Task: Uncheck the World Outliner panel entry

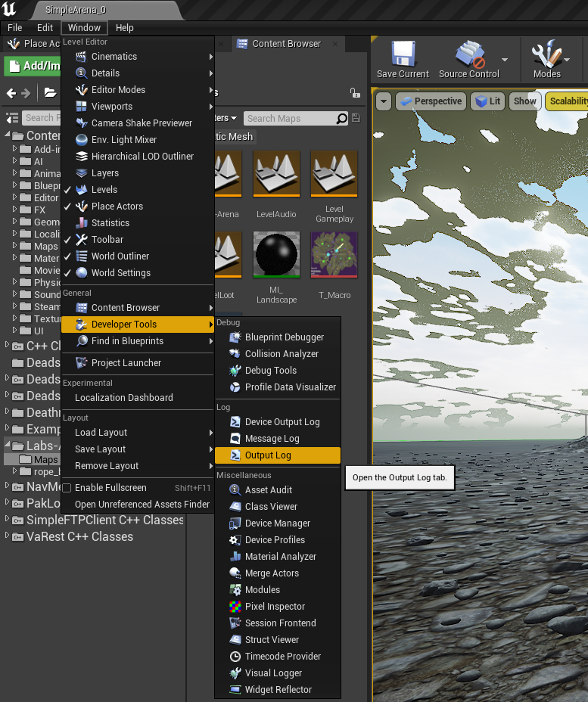Action: pyautogui.click(x=120, y=256)
